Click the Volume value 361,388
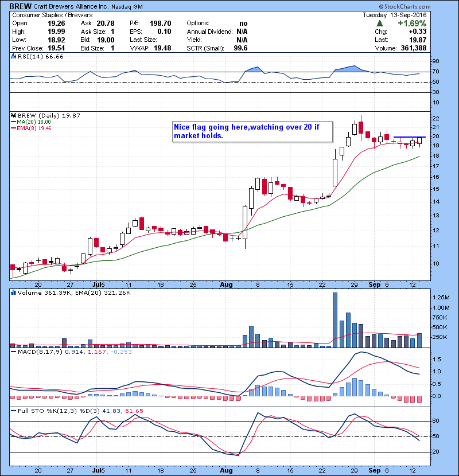This screenshot has height=476, width=459. [414, 48]
